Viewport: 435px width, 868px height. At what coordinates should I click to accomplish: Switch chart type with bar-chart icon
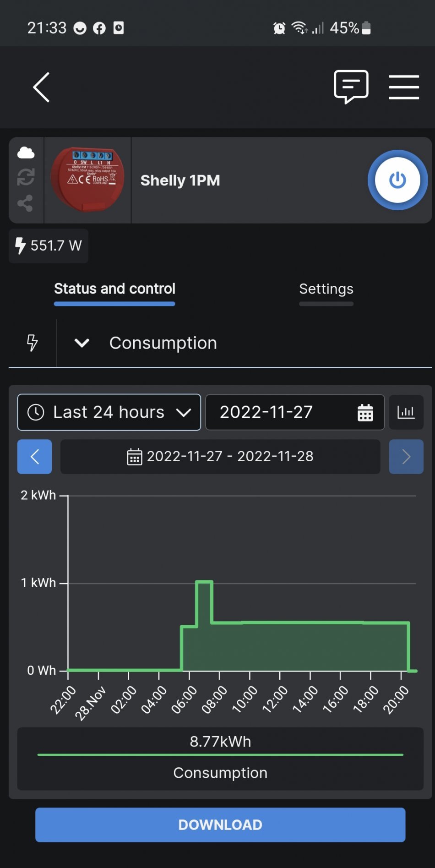pyautogui.click(x=406, y=412)
